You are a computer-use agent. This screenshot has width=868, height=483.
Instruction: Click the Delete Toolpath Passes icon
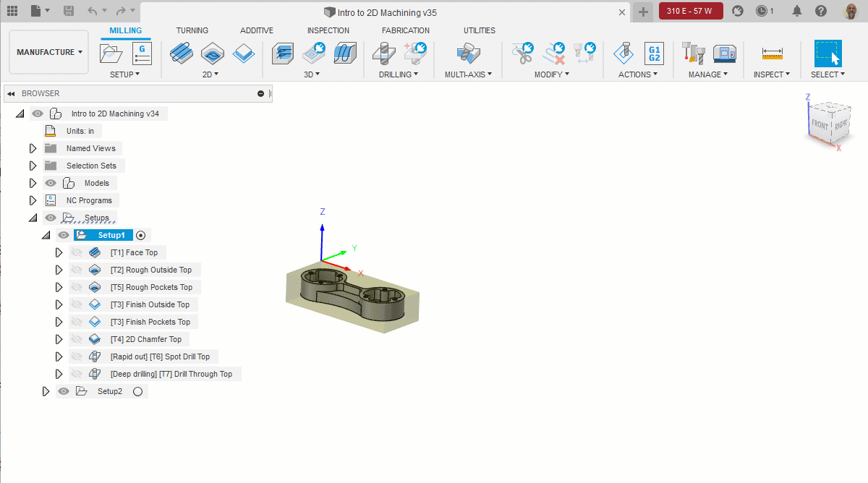(554, 54)
